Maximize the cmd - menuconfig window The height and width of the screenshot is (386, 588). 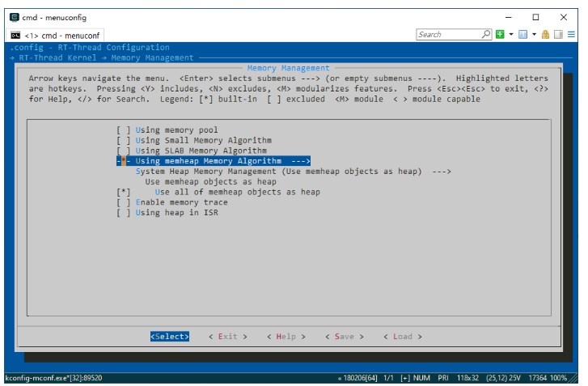tap(536, 17)
